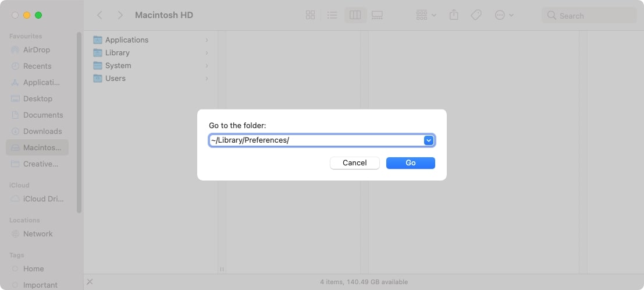This screenshot has height=290, width=644.
Task: Select the Users folder row
Action: click(151, 78)
